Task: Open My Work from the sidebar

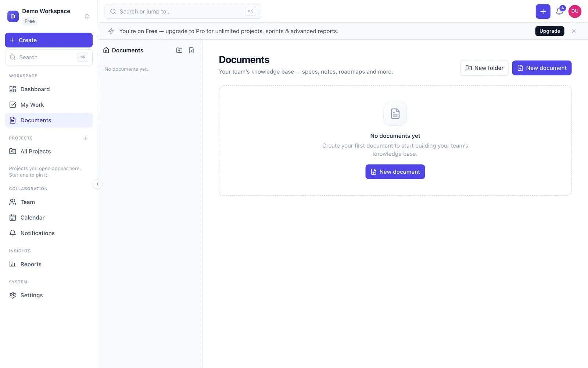Action: click(49, 105)
